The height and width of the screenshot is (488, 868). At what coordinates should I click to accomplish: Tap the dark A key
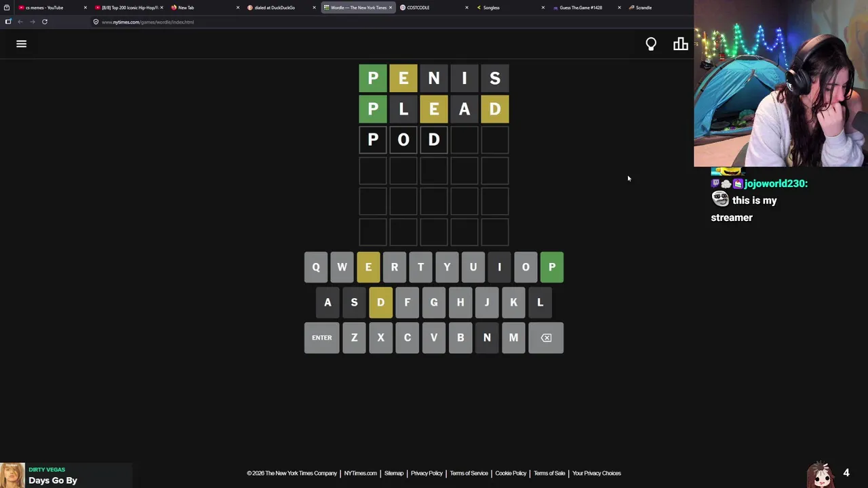click(x=328, y=302)
